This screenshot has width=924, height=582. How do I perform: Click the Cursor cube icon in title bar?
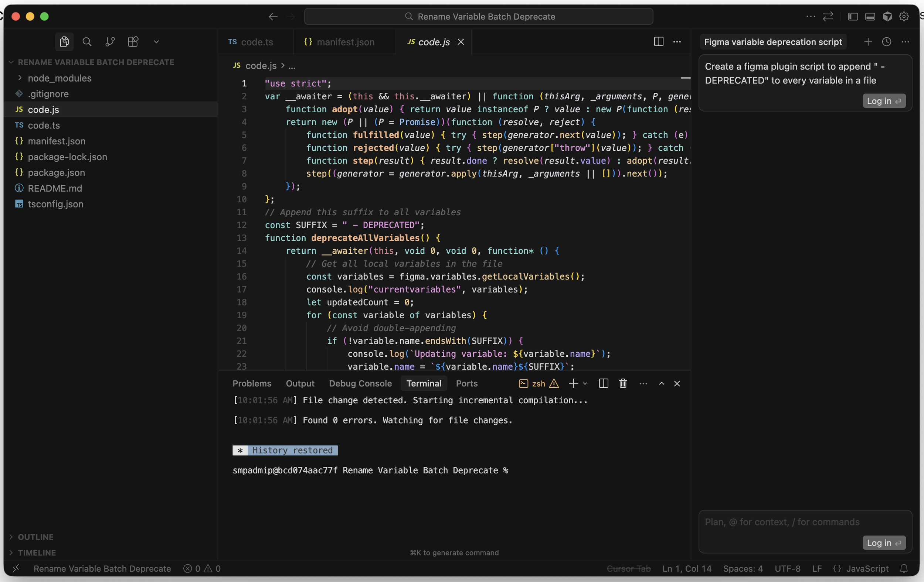pyautogui.click(x=887, y=17)
